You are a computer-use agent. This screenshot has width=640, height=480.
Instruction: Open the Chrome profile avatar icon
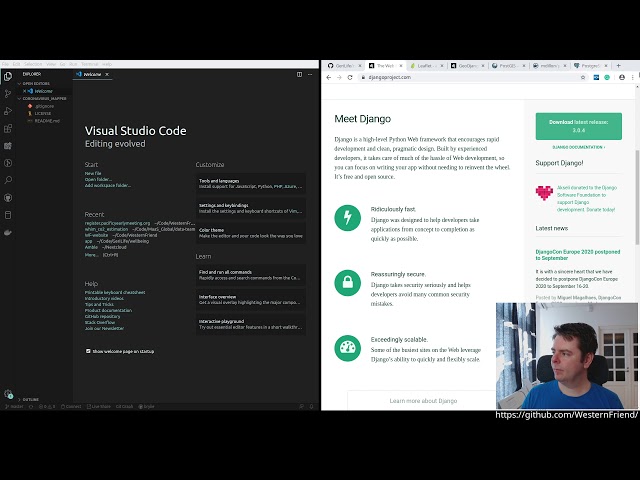[x=622, y=77]
